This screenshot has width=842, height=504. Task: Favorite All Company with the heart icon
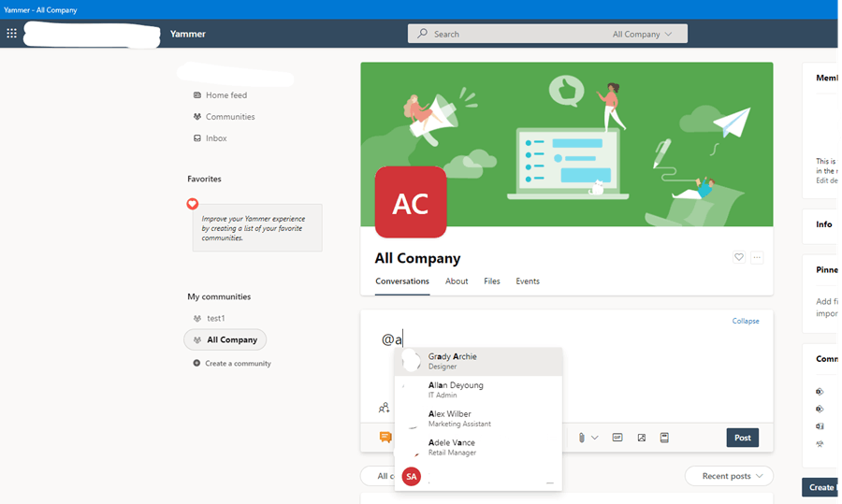pos(739,257)
